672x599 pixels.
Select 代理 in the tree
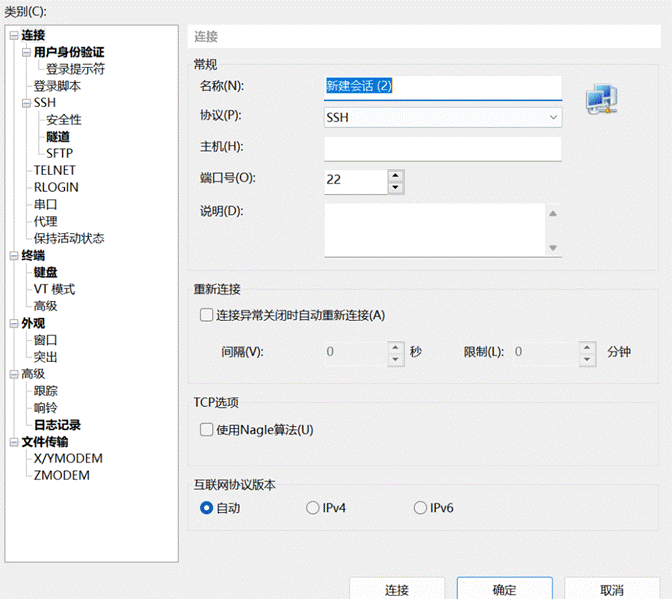[45, 221]
